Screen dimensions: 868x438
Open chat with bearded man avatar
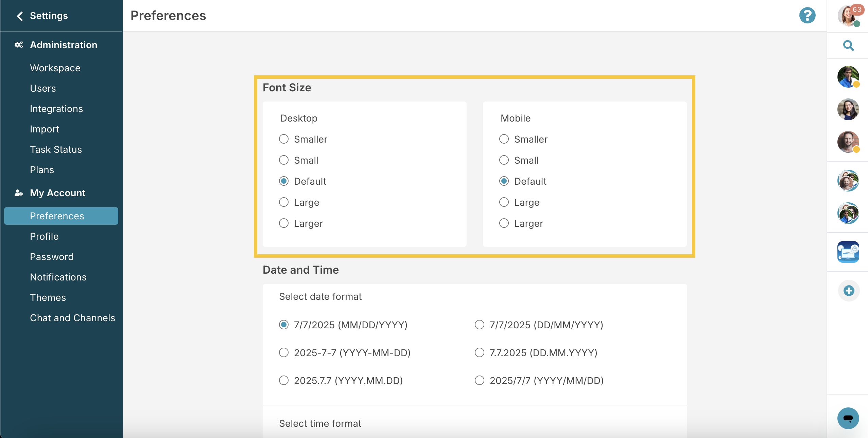click(848, 142)
